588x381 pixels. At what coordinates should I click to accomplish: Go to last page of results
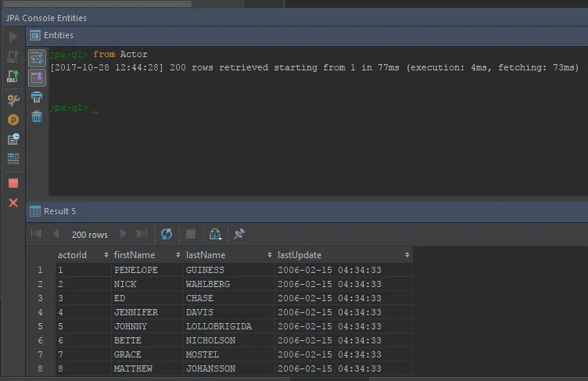(x=142, y=234)
